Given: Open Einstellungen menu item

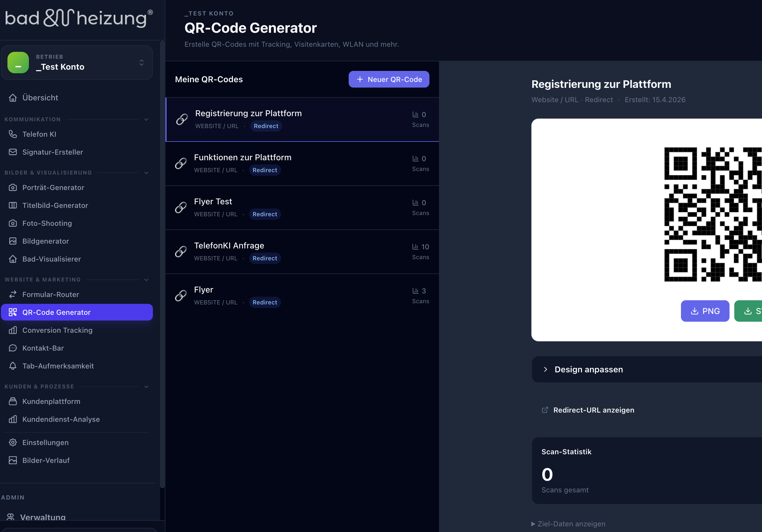Looking at the screenshot, I should [x=77, y=443].
